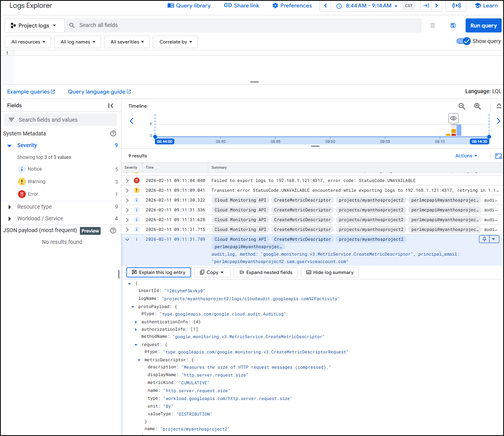This screenshot has width=504, height=436.
Task: Click the Run query button
Action: click(x=483, y=25)
